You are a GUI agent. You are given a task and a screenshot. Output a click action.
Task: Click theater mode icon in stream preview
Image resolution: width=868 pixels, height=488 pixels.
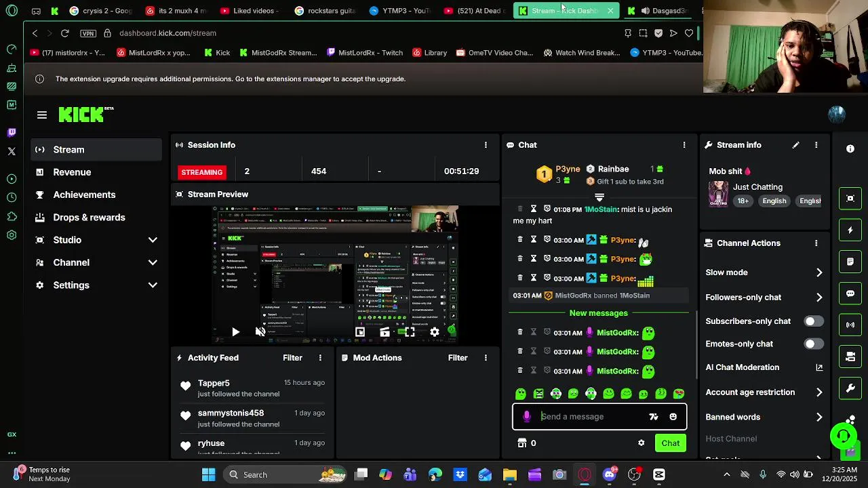(x=384, y=332)
